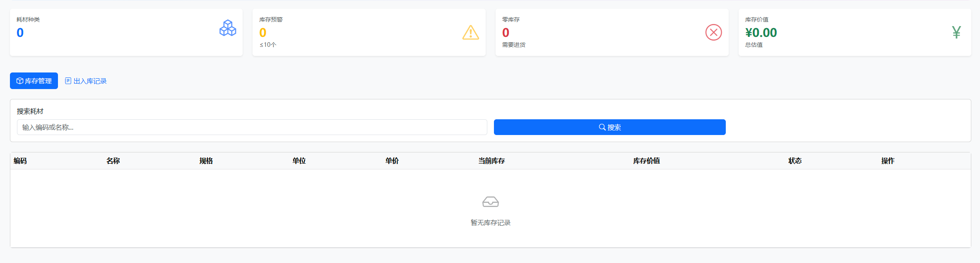This screenshot has height=263, width=980.
Task: Click the 状态 column header
Action: pyautogui.click(x=795, y=161)
